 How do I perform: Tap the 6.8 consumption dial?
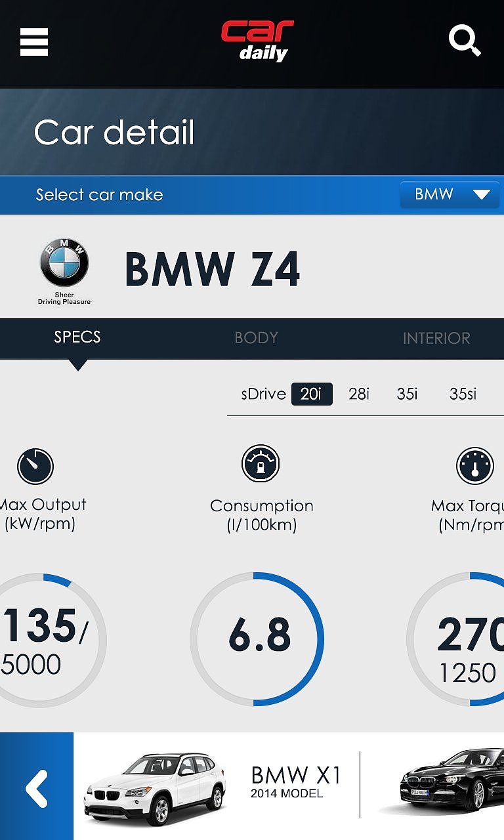[x=257, y=639]
